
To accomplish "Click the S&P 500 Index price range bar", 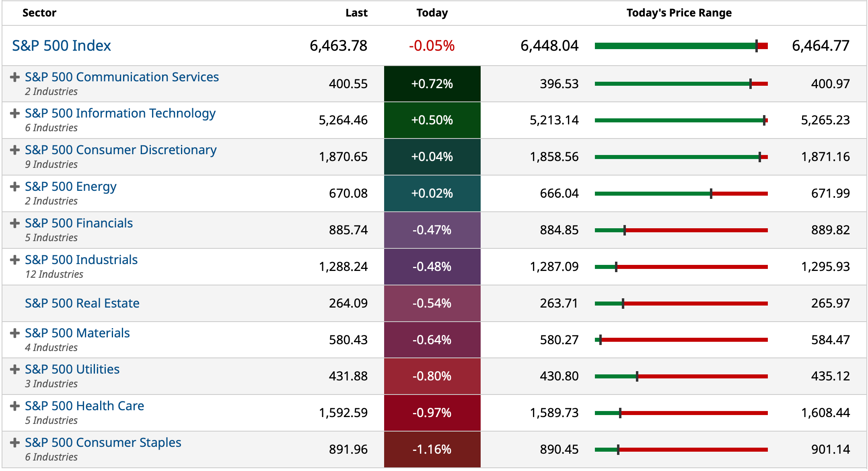I will 681,46.
